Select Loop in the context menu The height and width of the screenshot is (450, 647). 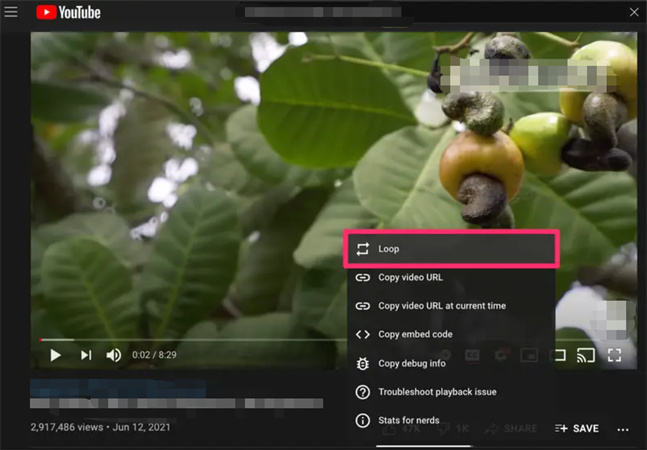pyautogui.click(x=451, y=249)
